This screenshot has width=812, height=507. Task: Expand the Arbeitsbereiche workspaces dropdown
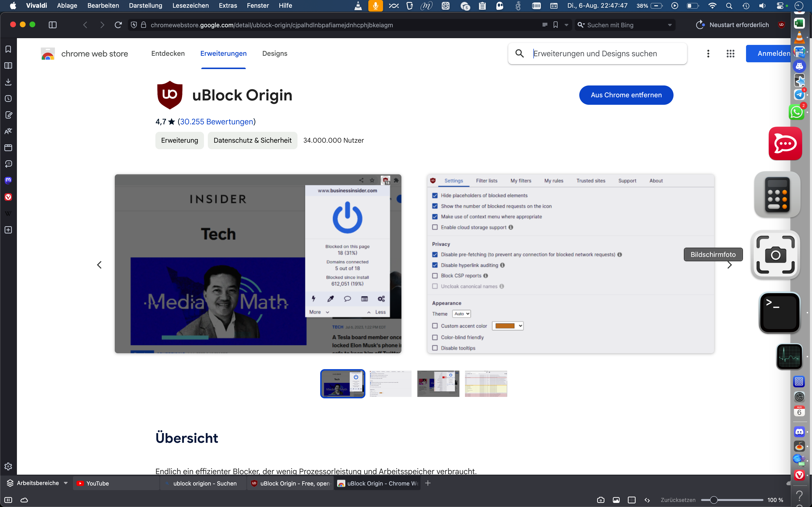[66, 483]
